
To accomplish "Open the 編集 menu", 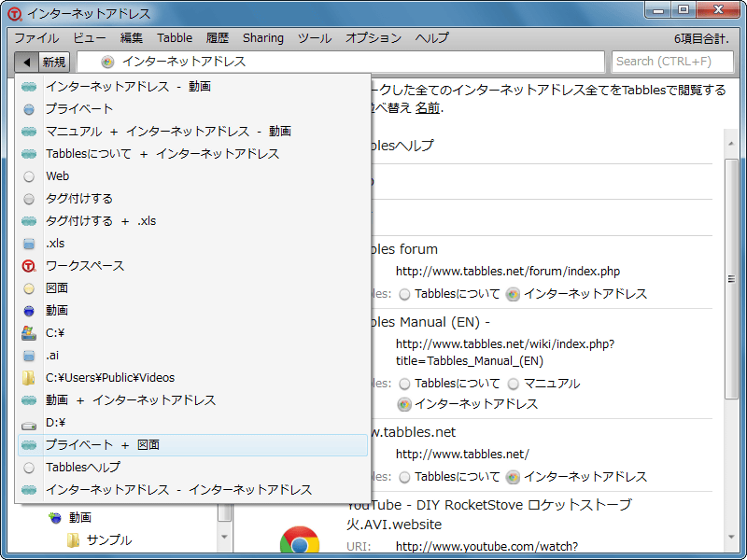I will (x=132, y=38).
